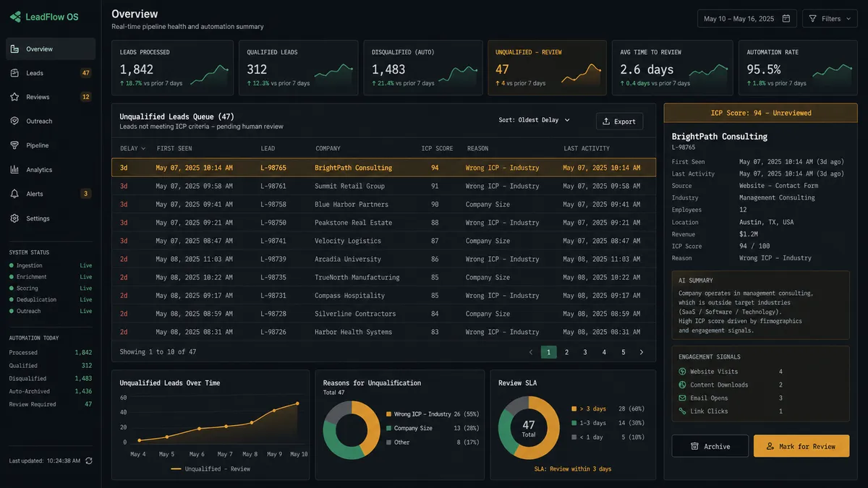
Task: Open the Leads menu item
Action: pyautogui.click(x=51, y=73)
